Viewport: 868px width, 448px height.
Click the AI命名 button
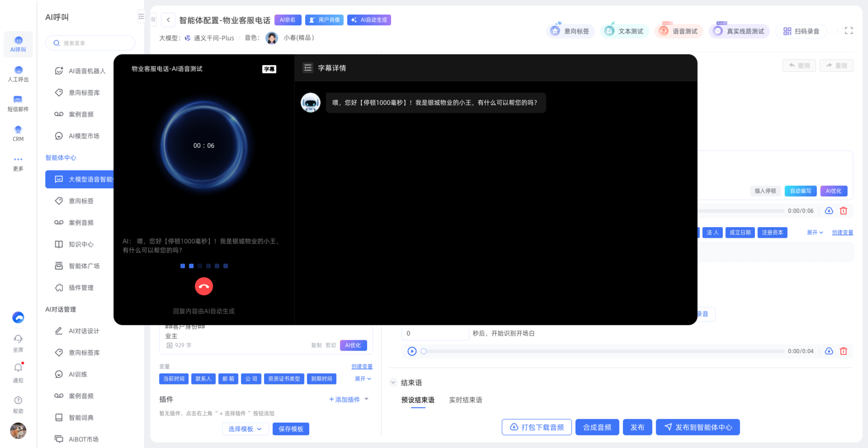[x=288, y=20]
